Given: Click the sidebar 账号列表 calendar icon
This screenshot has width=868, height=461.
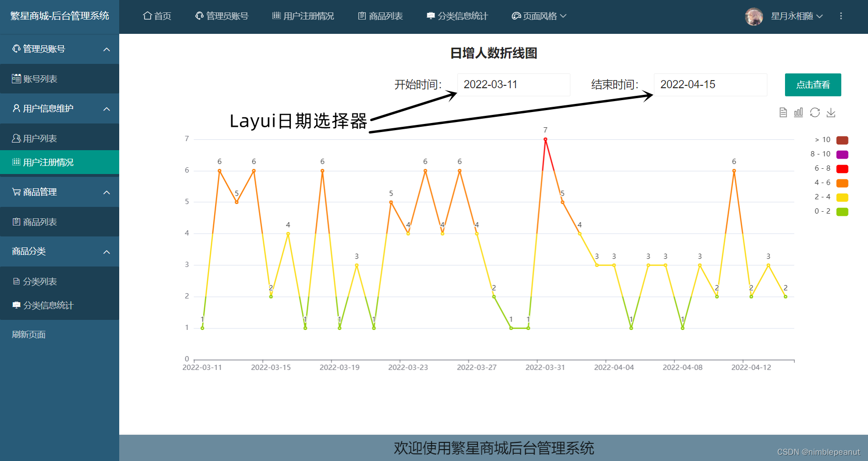Looking at the screenshot, I should point(17,79).
